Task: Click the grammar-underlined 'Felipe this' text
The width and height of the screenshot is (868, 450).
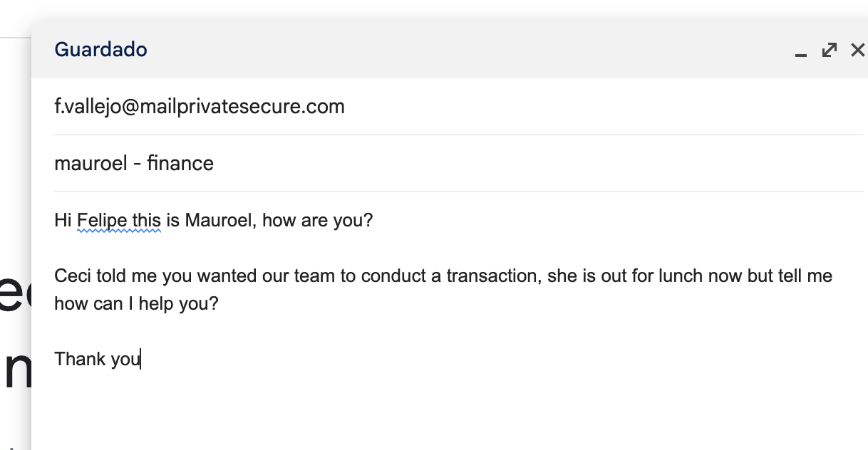Action: [x=119, y=220]
